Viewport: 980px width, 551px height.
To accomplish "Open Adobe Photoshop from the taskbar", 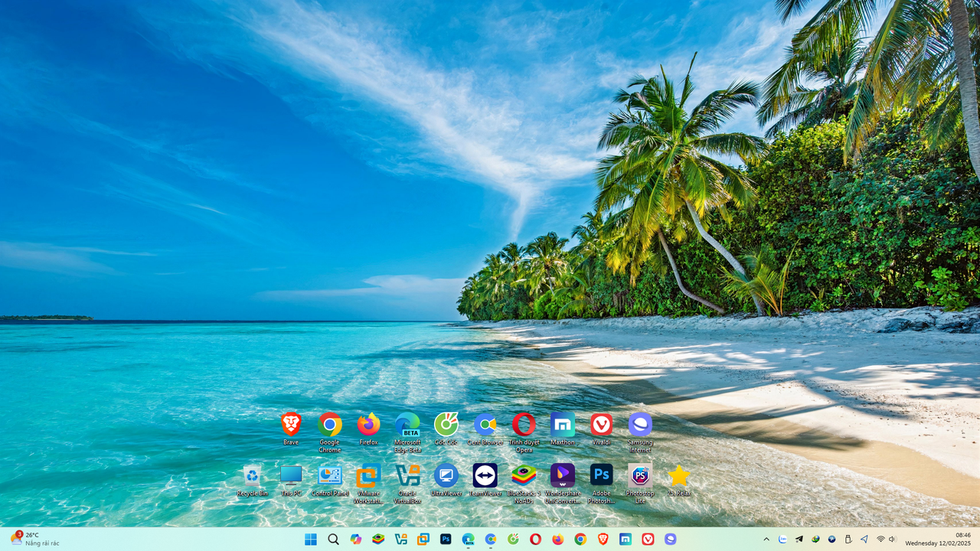I will (x=444, y=540).
